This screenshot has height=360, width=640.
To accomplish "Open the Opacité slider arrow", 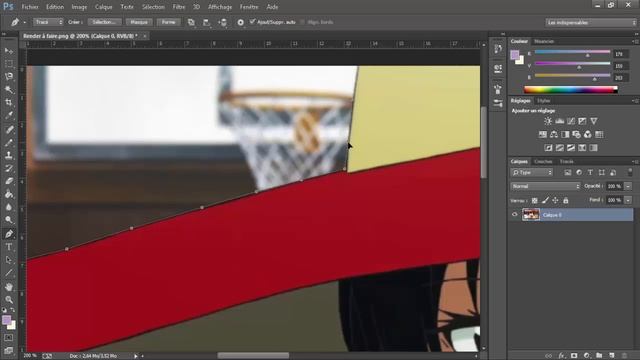I will click(628, 186).
